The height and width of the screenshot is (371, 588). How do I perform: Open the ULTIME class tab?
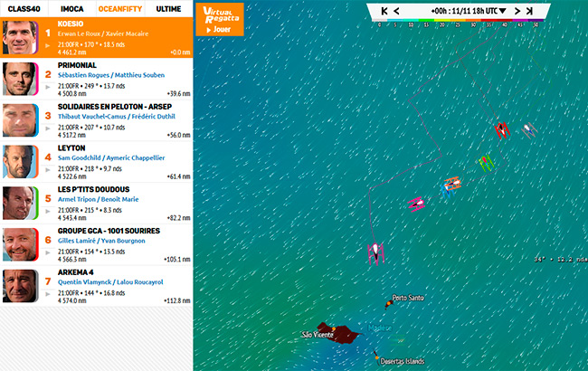tap(168, 7)
